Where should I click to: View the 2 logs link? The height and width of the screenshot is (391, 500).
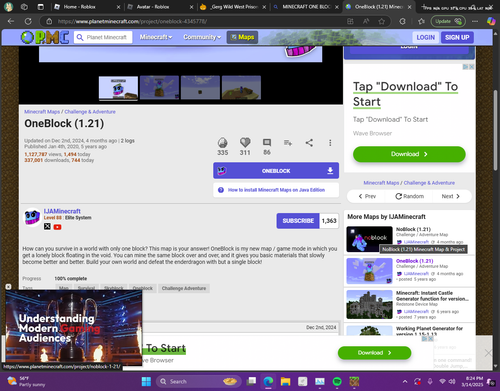(128, 141)
